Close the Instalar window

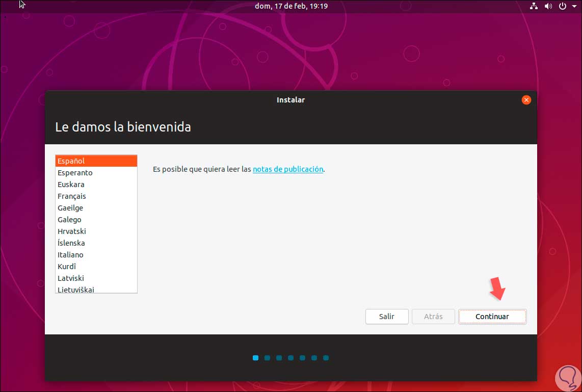pyautogui.click(x=526, y=100)
